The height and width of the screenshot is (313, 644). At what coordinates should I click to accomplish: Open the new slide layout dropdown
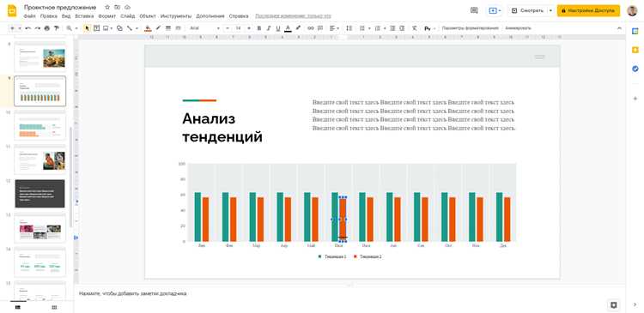[20, 28]
